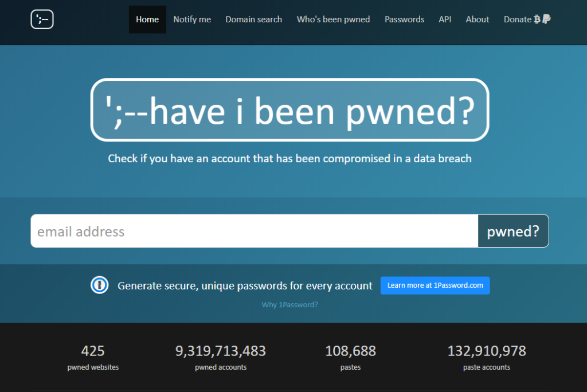Click the Have I Been Pwned logo icon

point(42,19)
